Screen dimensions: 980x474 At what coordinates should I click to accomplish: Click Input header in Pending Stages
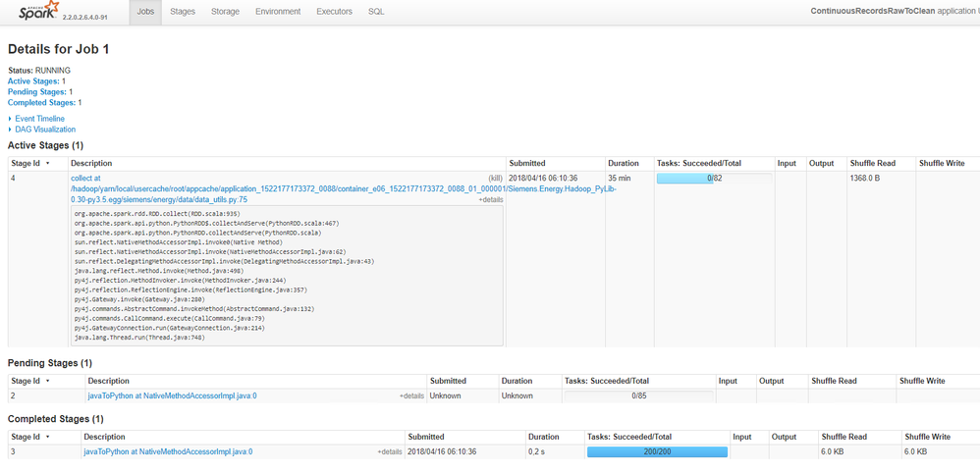pos(728,381)
